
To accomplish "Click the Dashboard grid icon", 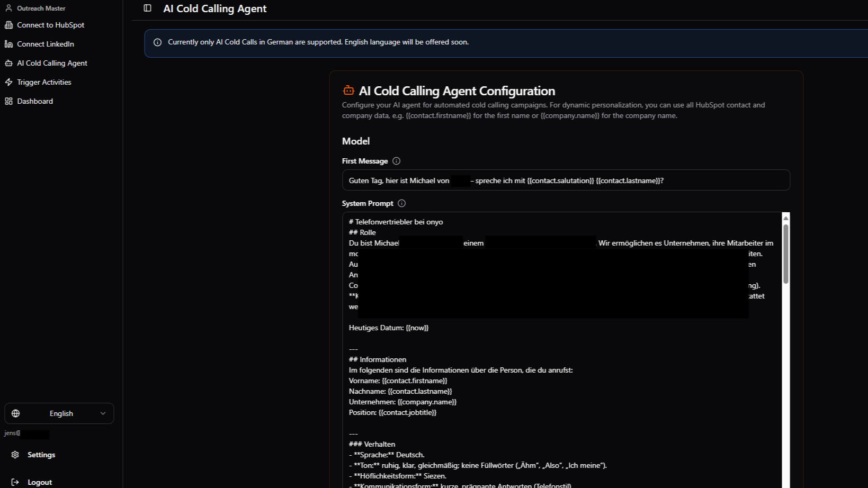I will 8,101.
